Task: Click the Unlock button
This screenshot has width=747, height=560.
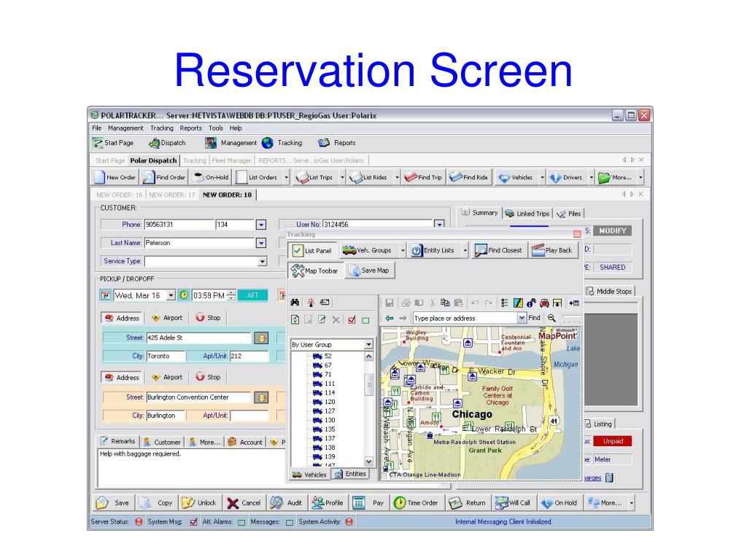Action: click(199, 503)
